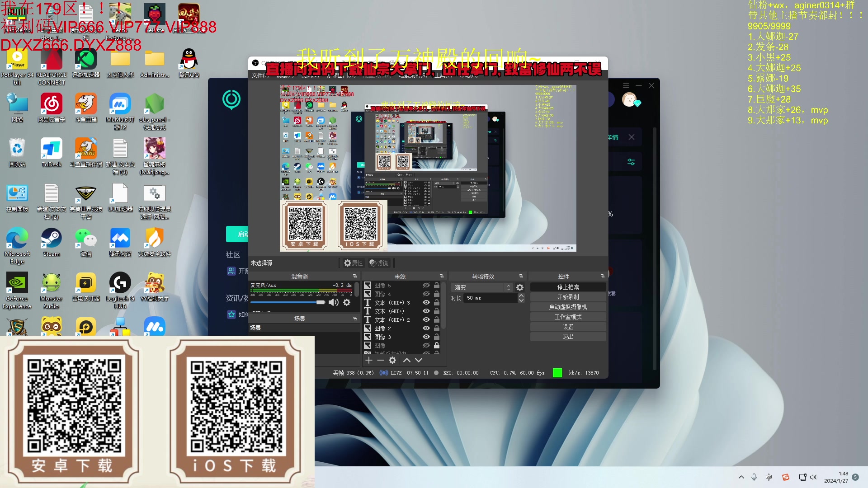Open source properties gear below sources list
The width and height of the screenshot is (868, 488).
392,360
